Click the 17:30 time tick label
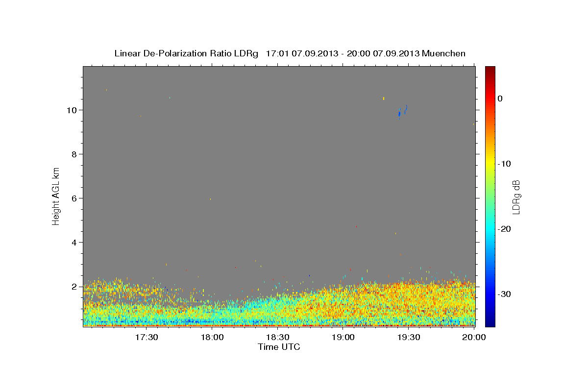 147,337
